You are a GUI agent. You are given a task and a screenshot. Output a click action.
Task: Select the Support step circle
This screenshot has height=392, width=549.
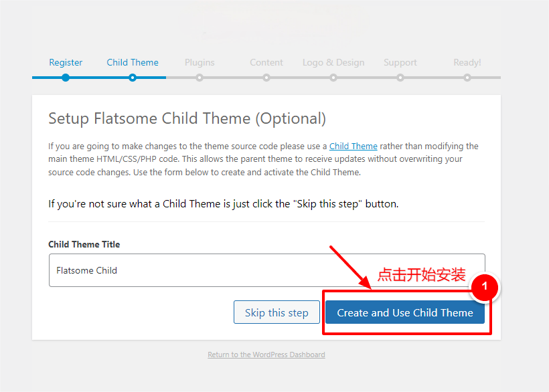[x=400, y=77]
